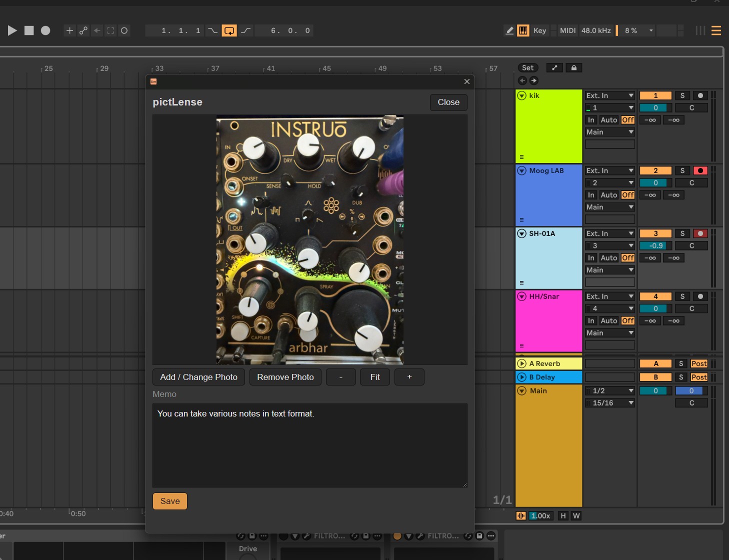Zoom out the photo with the minus button
Screen dimensions: 729x560
[341, 377]
